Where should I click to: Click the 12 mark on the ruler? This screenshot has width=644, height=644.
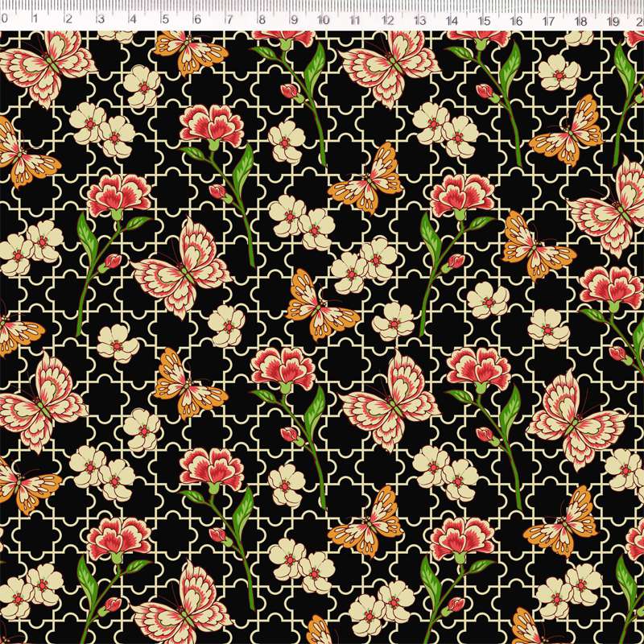pos(387,20)
